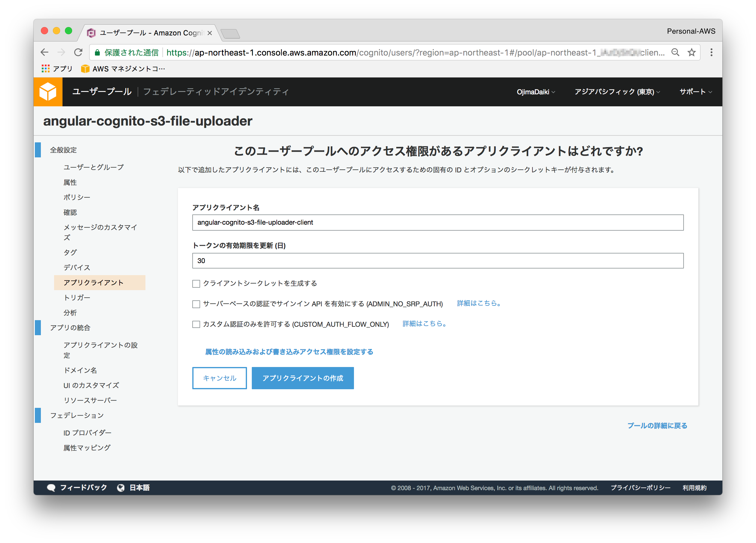This screenshot has width=756, height=543.
Task: Switch to フェデレーティッドアイデンティティ tab
Action: pos(216,92)
